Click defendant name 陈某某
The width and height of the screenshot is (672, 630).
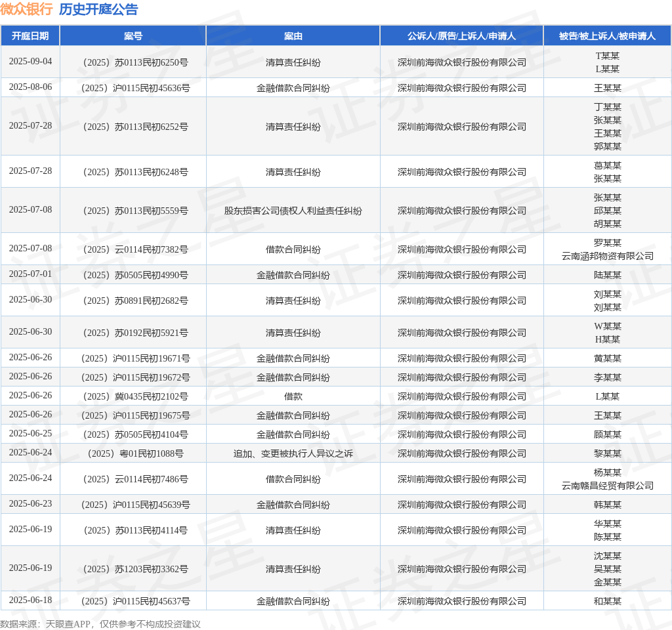607,537
